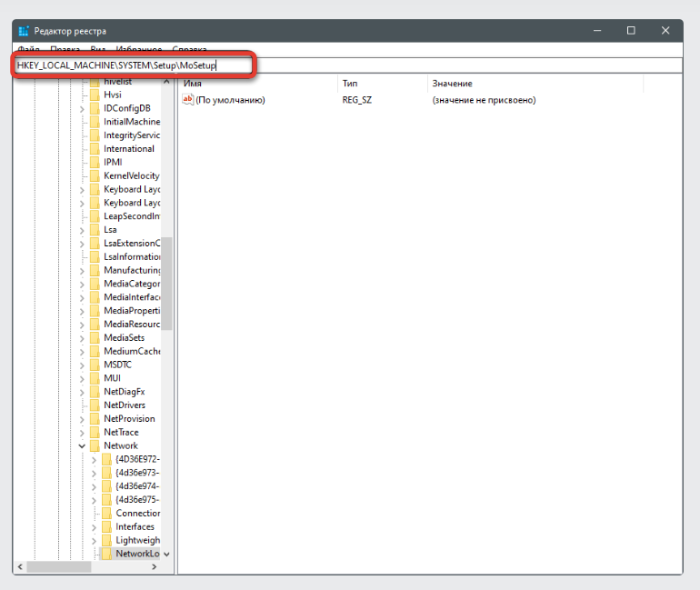Screen dimensions: 700x590
Task: Expand the MediaCategor key
Action: (x=82, y=285)
